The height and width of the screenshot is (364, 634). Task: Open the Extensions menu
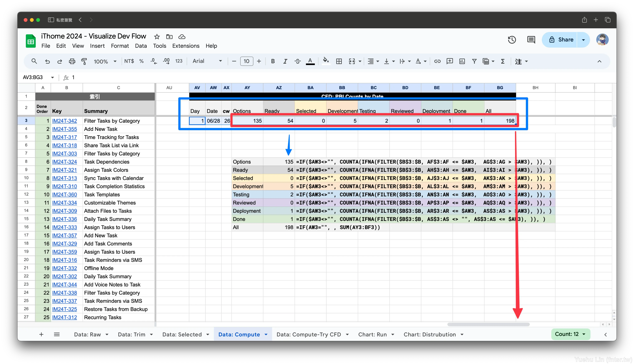pyautogui.click(x=186, y=46)
